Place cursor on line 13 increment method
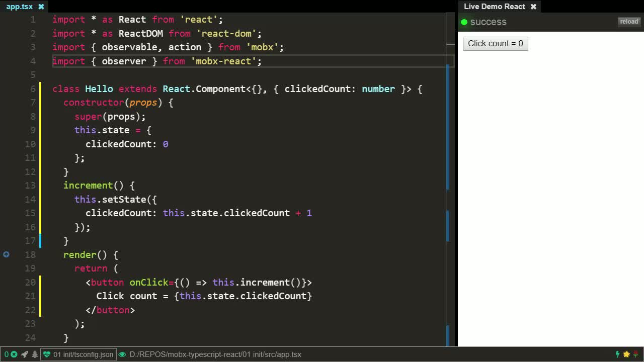This screenshot has height=362, width=644. (x=88, y=186)
